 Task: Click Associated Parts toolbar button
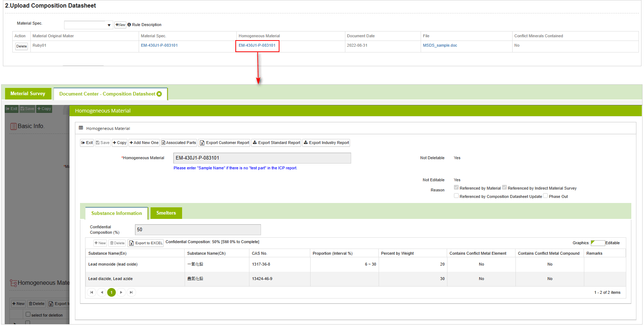point(179,143)
